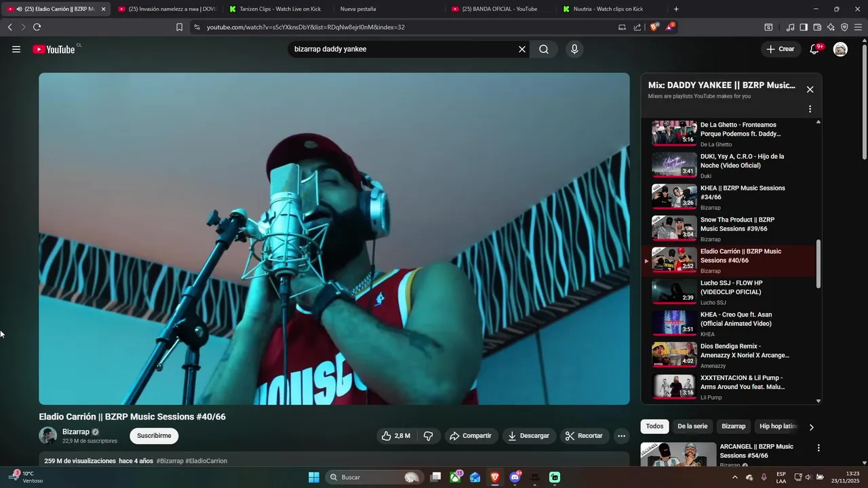Show hidden system tray icons
Screen dimensions: 868x488
click(734, 477)
